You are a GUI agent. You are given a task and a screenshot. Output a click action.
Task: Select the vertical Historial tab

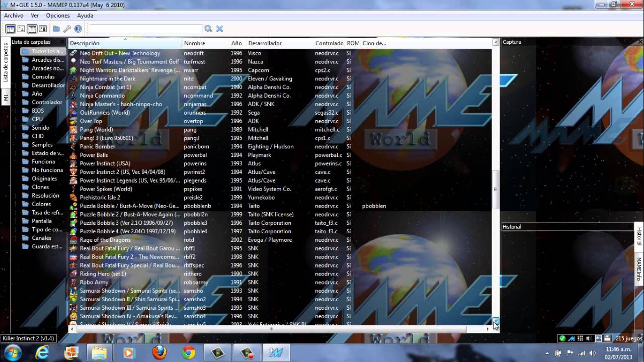pyautogui.click(x=639, y=236)
